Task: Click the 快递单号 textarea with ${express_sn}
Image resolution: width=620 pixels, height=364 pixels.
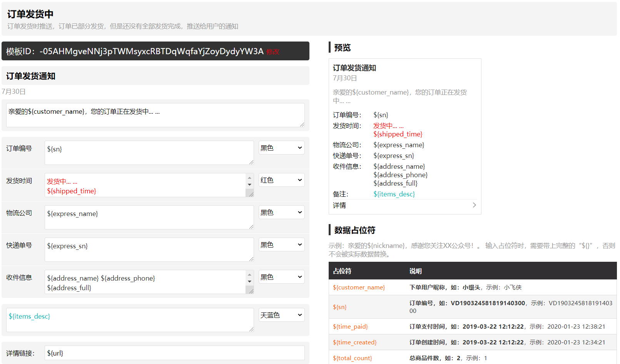Action: [x=149, y=249]
